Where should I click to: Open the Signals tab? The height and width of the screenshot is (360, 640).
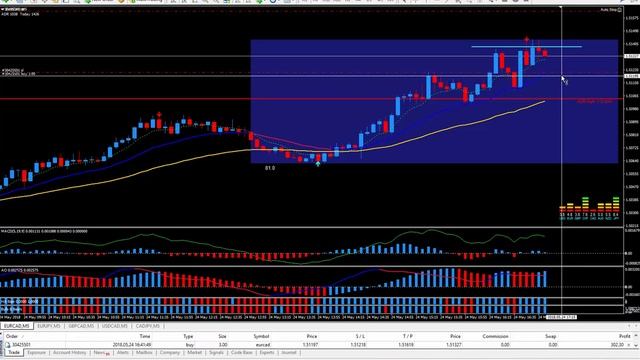216,352
